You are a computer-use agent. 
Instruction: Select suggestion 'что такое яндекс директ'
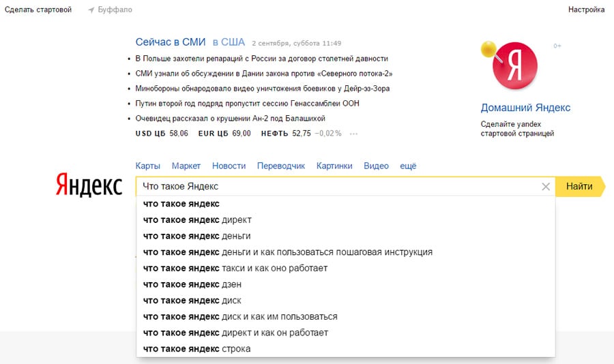[345, 220]
